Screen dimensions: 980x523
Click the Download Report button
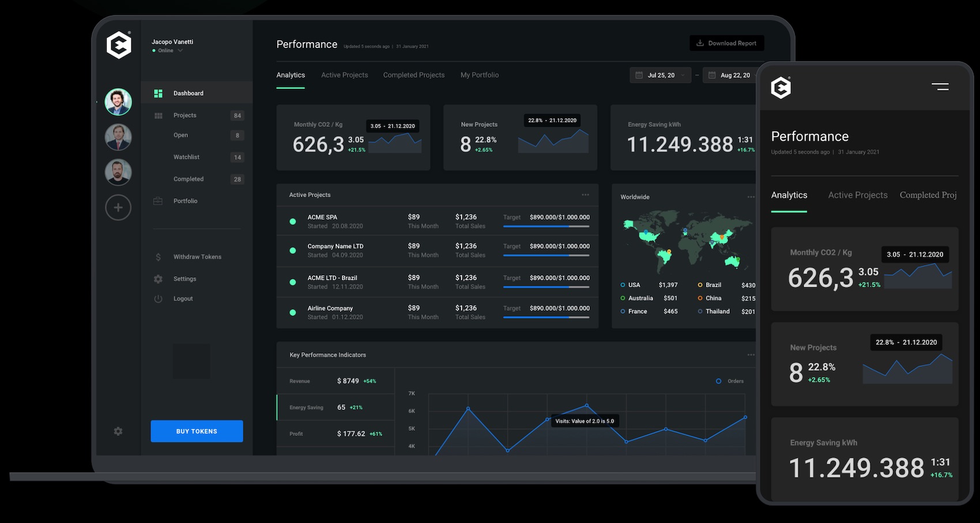click(726, 43)
